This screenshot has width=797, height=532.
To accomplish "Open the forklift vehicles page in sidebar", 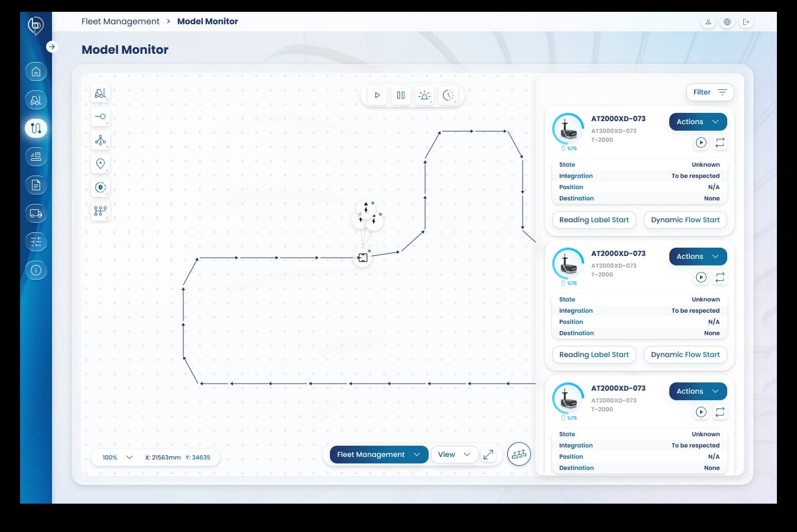I will (x=36, y=100).
